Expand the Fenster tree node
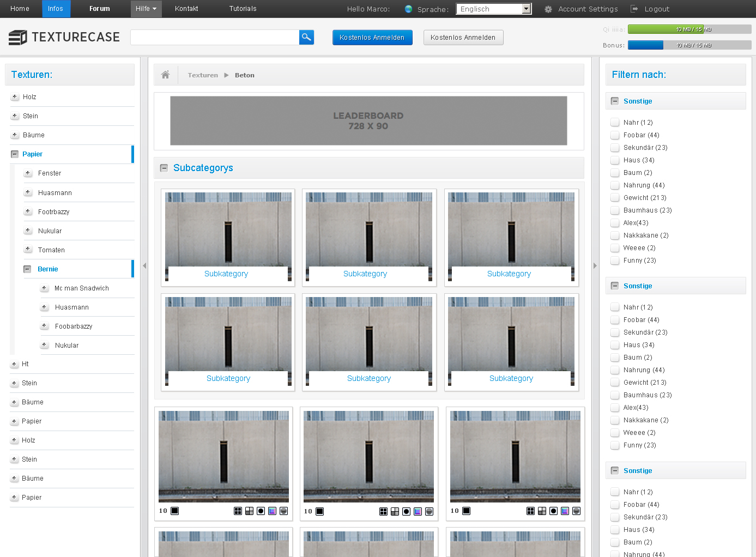Viewport: 756px width, 557px height. click(28, 173)
